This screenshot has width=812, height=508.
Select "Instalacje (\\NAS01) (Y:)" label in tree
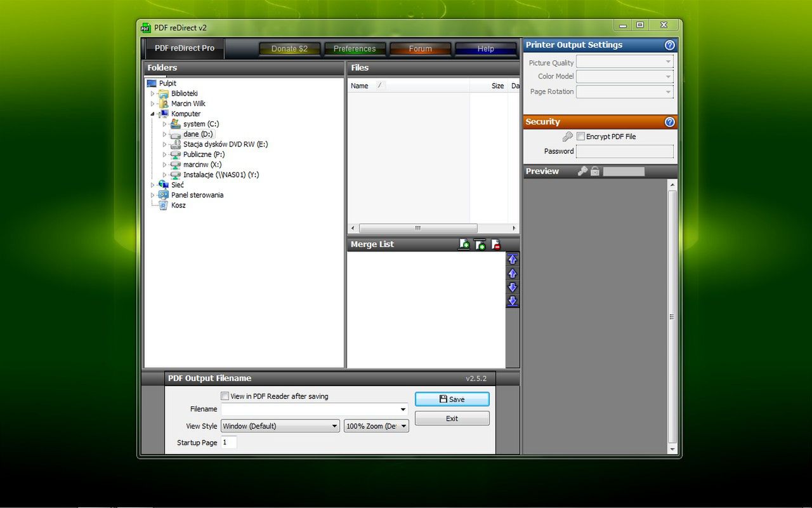coord(221,175)
